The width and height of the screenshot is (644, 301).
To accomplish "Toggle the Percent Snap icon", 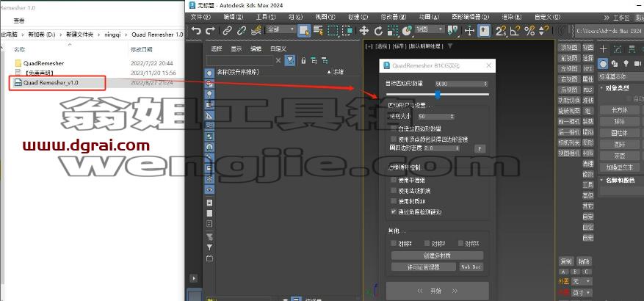I will [530, 30].
